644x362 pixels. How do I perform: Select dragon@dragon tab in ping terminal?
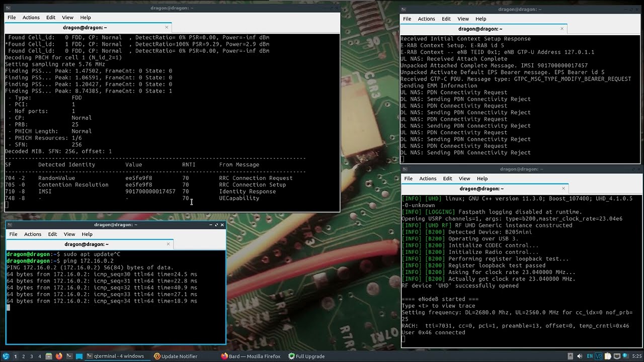click(x=90, y=244)
